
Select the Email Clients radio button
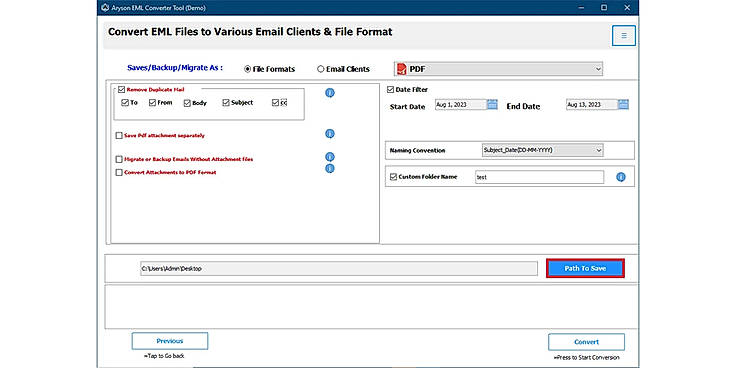[321, 69]
